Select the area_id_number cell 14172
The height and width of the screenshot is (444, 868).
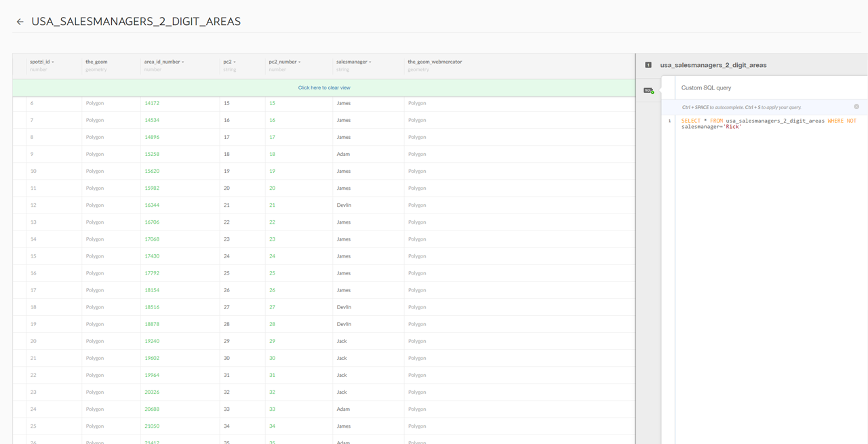[152, 103]
